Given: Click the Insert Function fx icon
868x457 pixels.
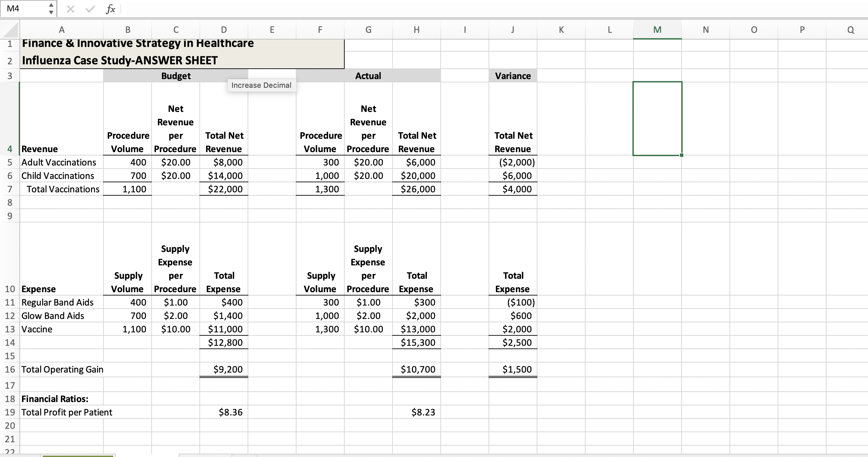Looking at the screenshot, I should click(110, 9).
